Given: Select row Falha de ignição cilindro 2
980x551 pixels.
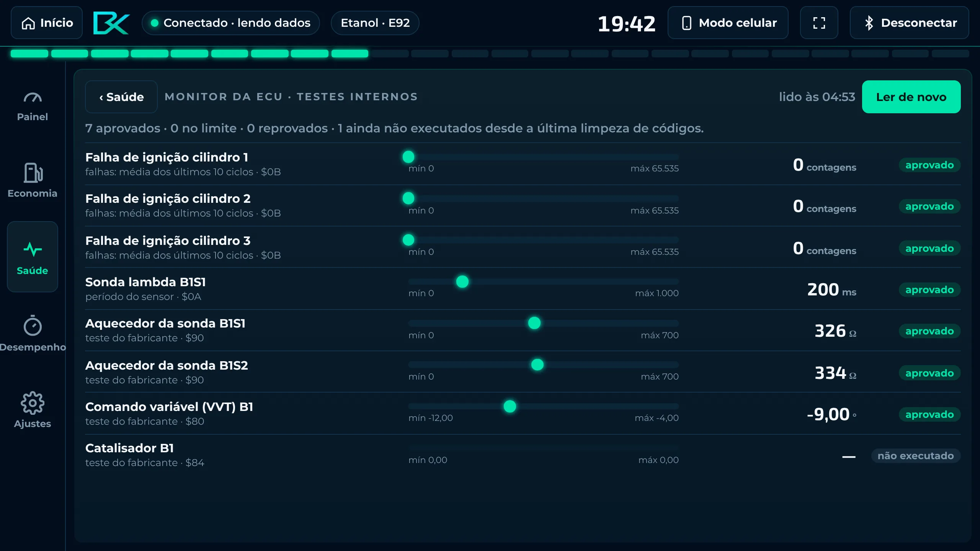Looking at the screenshot, I should pyautogui.click(x=523, y=206).
